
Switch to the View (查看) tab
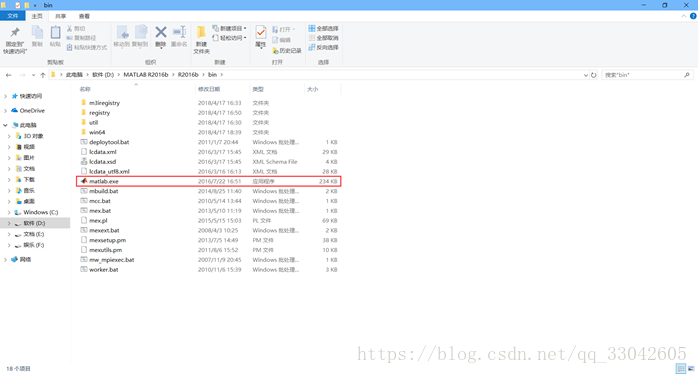pos(84,16)
